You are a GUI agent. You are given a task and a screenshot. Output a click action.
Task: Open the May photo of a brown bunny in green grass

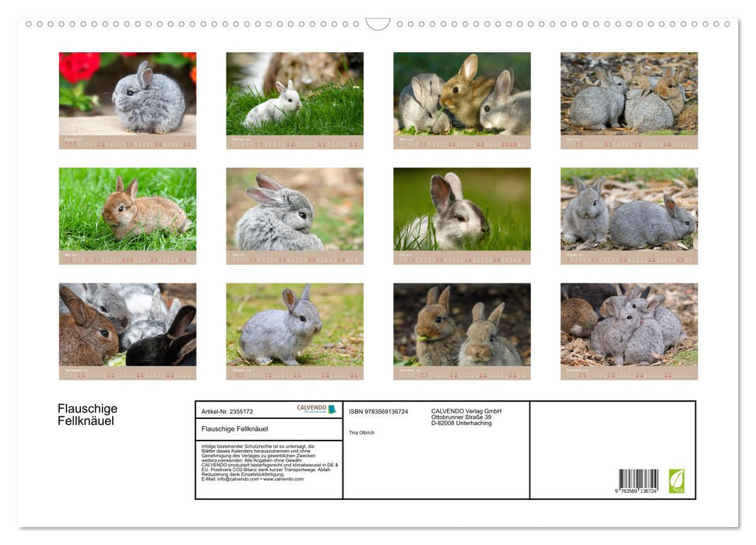click(x=128, y=209)
